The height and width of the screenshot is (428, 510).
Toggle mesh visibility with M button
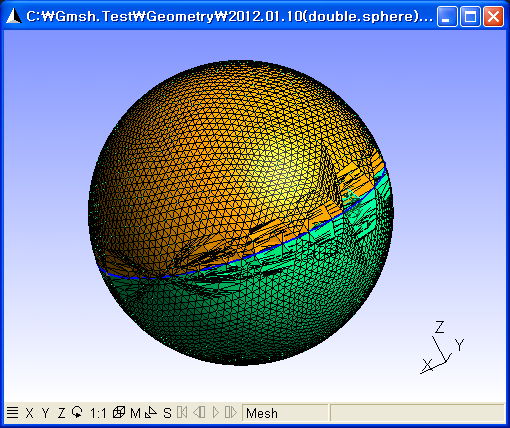(x=135, y=413)
